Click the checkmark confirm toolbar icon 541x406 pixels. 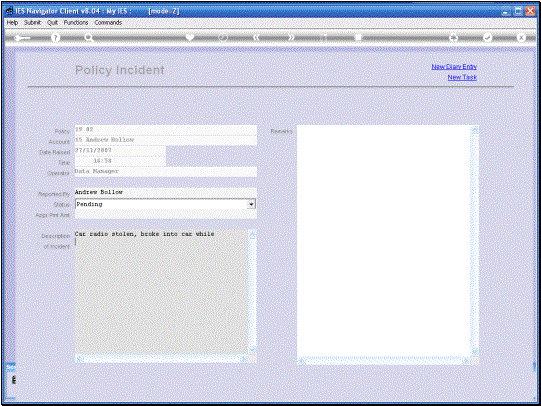click(487, 37)
